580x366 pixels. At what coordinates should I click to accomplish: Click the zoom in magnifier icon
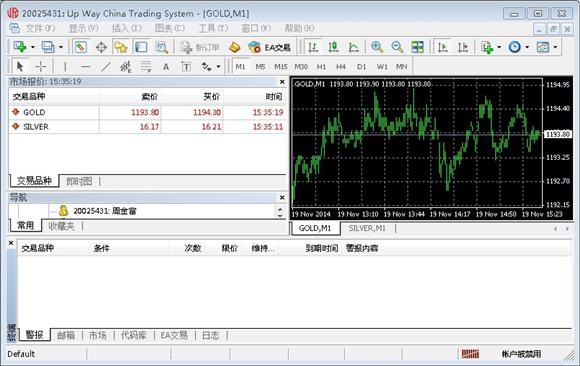[x=377, y=47]
